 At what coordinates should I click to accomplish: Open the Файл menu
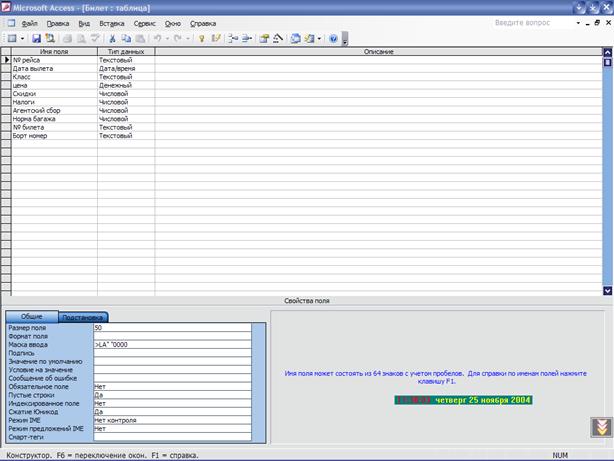click(30, 22)
